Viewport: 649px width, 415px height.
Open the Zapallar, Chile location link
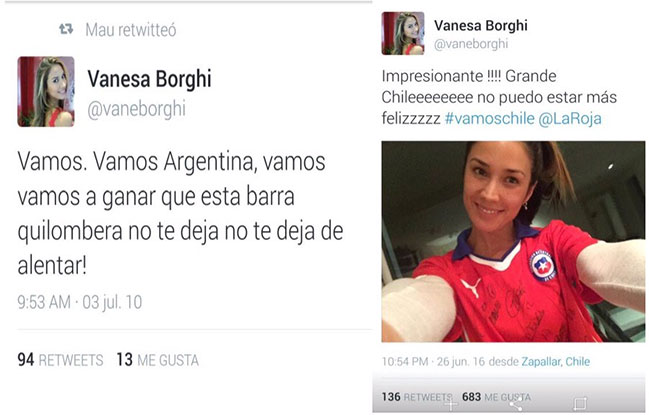click(555, 362)
